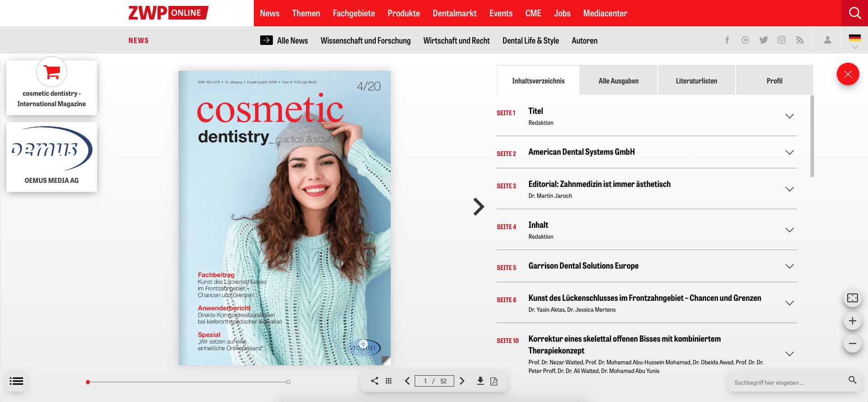Download the magazine issue
868x402 pixels.
point(480,381)
